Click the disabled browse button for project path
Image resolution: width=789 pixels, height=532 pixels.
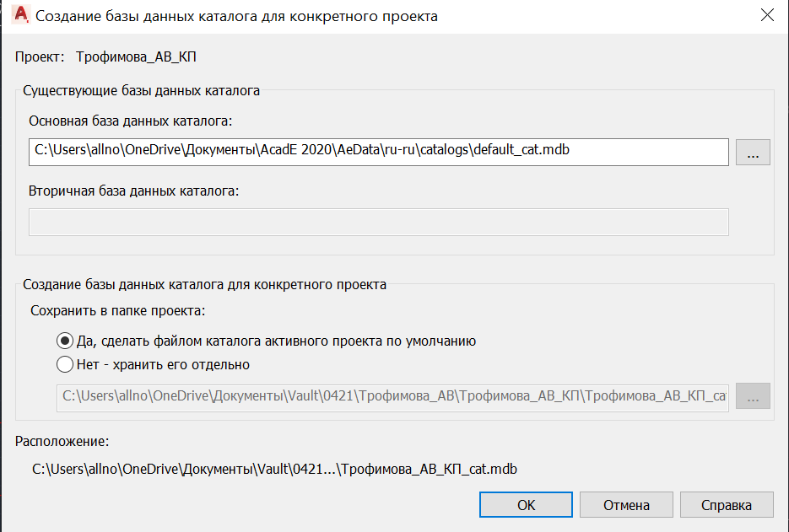(x=753, y=395)
